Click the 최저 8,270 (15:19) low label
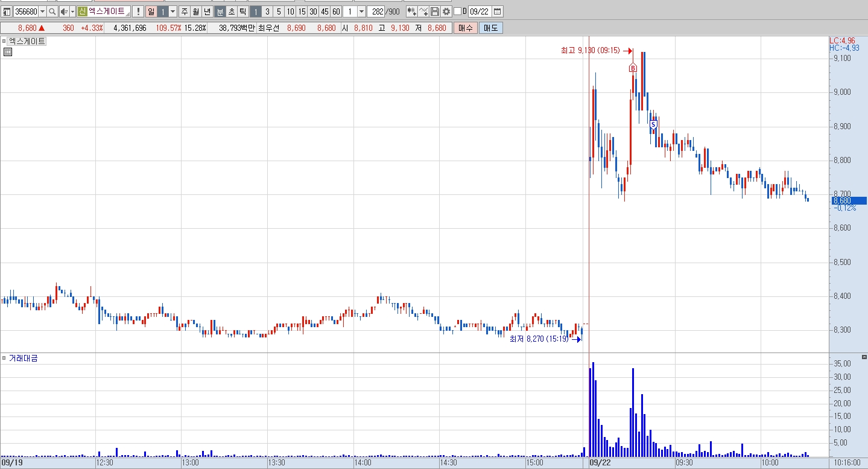868x469 pixels. click(x=539, y=339)
